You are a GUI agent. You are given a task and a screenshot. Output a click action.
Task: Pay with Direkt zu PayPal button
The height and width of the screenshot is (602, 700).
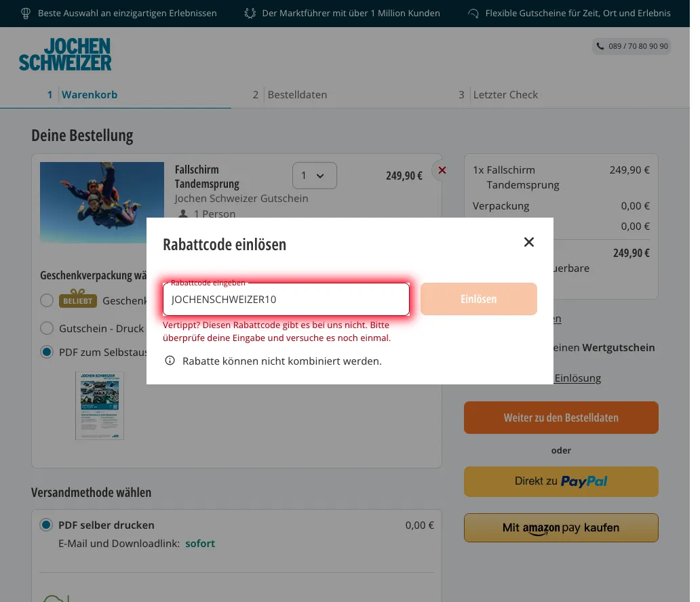point(561,481)
